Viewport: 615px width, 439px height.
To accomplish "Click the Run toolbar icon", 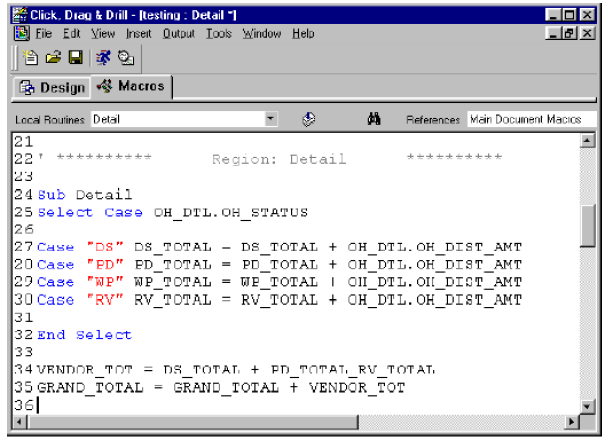I will point(103,58).
